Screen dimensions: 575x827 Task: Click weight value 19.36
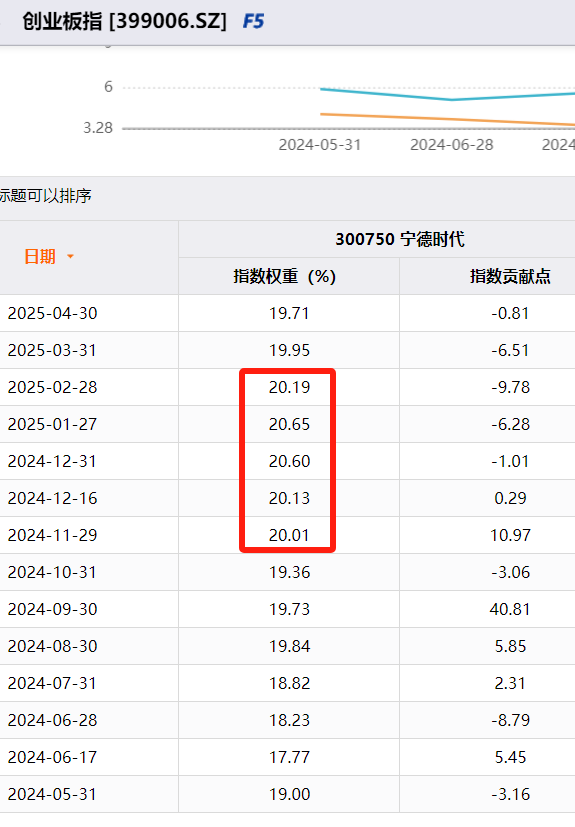(x=289, y=572)
